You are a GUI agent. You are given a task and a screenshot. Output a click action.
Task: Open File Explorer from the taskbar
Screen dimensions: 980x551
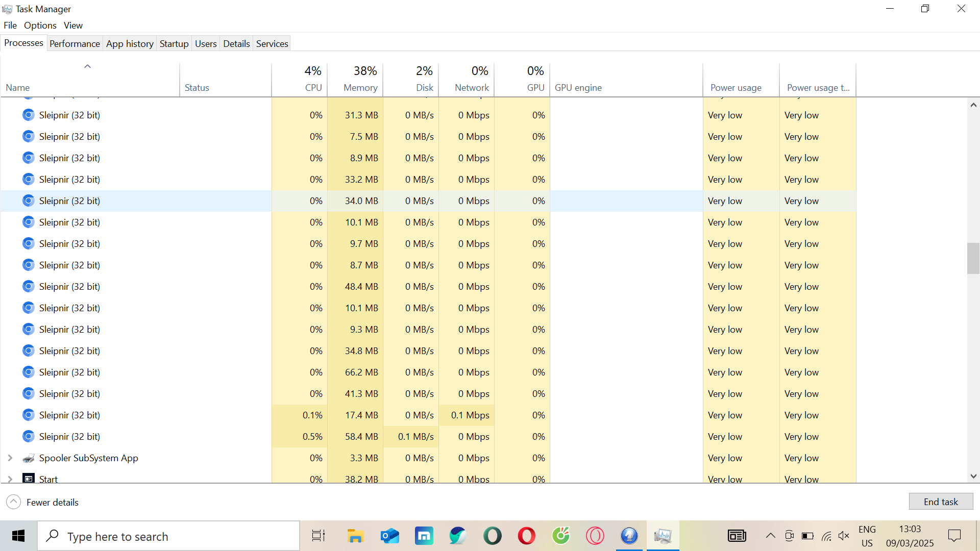pyautogui.click(x=355, y=536)
